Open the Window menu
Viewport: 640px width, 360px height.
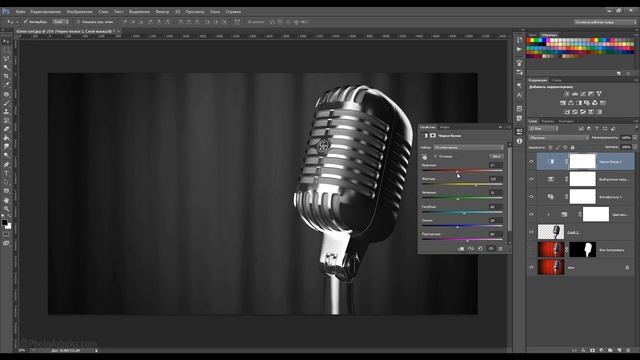pyautogui.click(x=215, y=12)
